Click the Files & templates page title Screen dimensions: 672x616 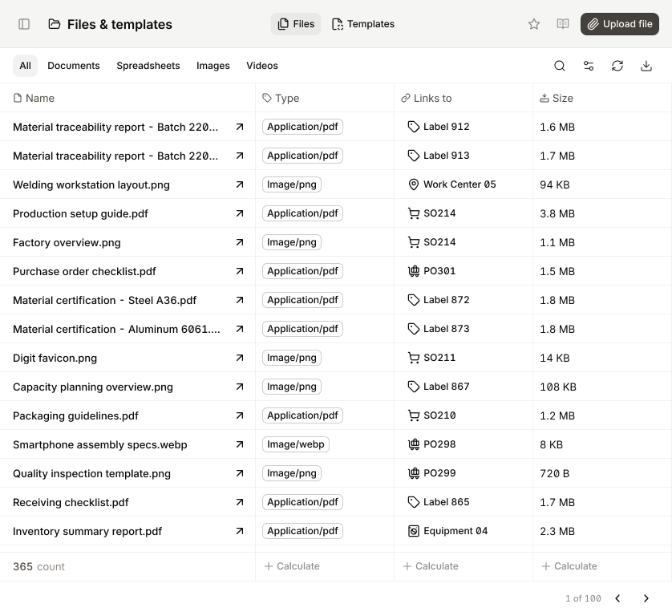pyautogui.click(x=119, y=24)
